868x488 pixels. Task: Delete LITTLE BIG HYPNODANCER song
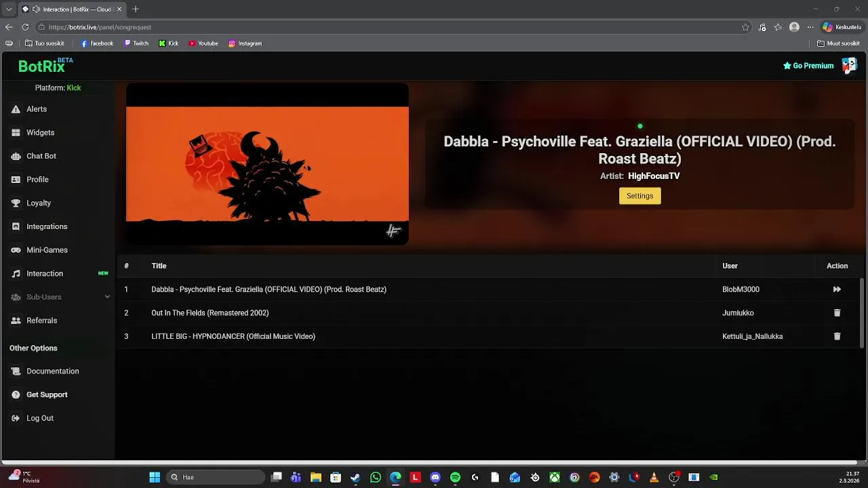(837, 336)
